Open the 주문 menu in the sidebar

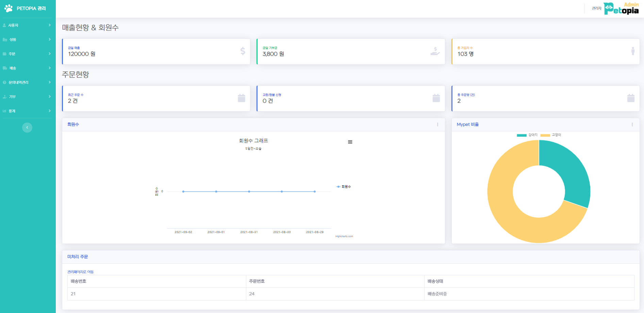point(12,54)
